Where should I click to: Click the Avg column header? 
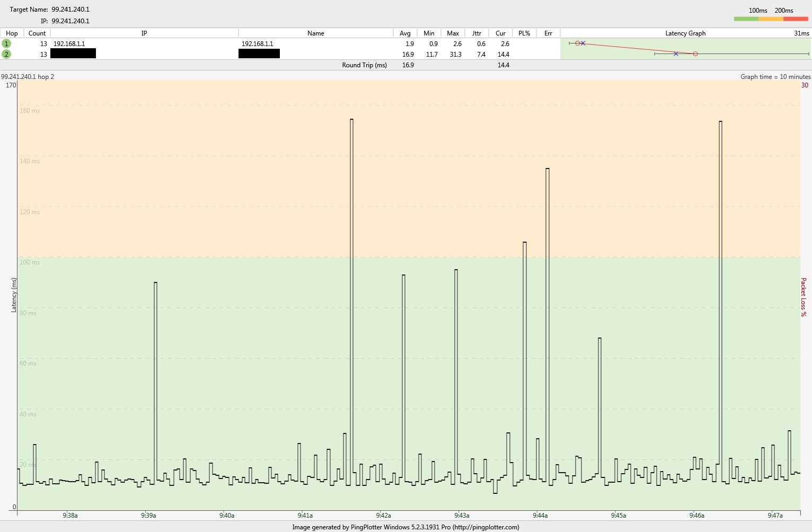point(405,33)
